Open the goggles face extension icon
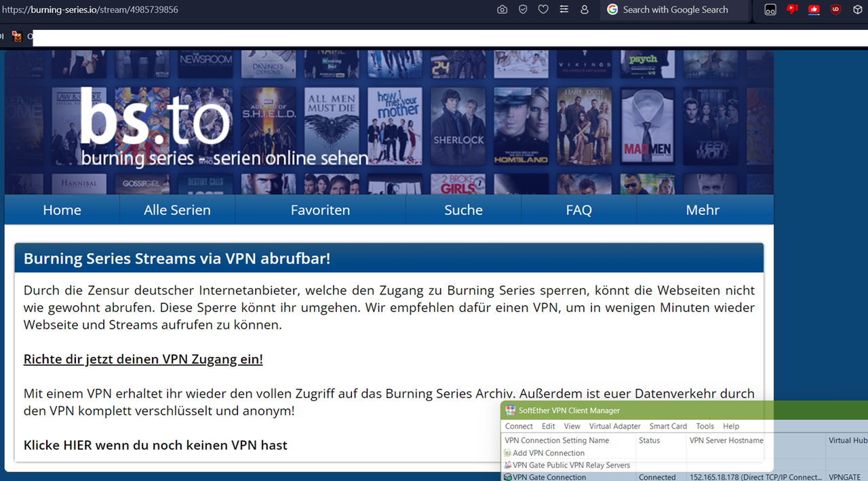868x481 pixels. coord(770,9)
